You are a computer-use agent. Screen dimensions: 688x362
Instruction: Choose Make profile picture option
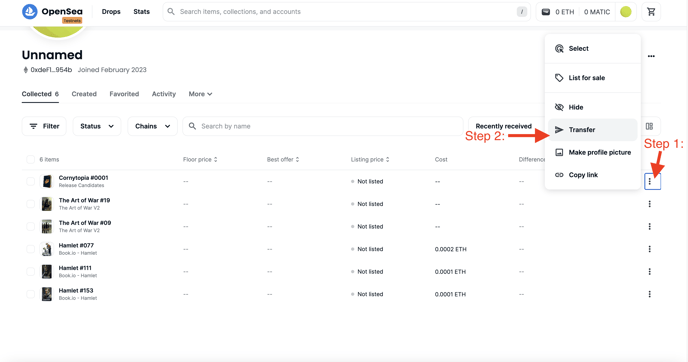click(x=593, y=152)
